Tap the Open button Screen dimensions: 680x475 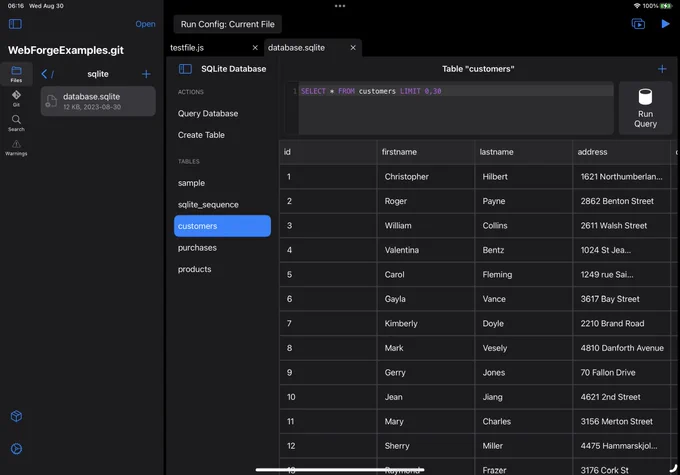(145, 24)
